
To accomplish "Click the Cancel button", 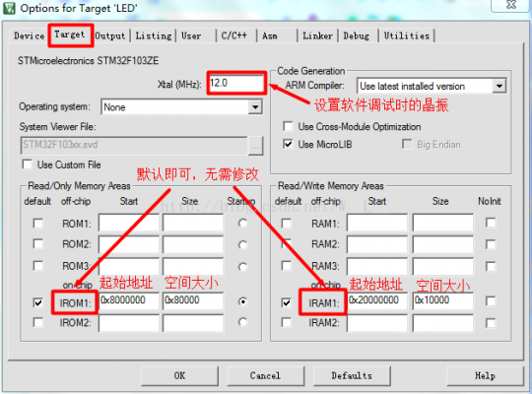I will (x=265, y=375).
